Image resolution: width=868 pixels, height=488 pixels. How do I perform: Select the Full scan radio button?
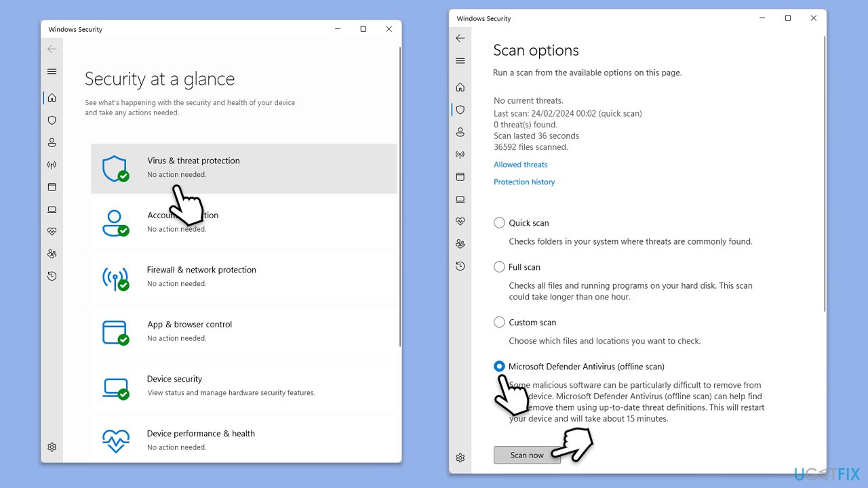click(500, 267)
